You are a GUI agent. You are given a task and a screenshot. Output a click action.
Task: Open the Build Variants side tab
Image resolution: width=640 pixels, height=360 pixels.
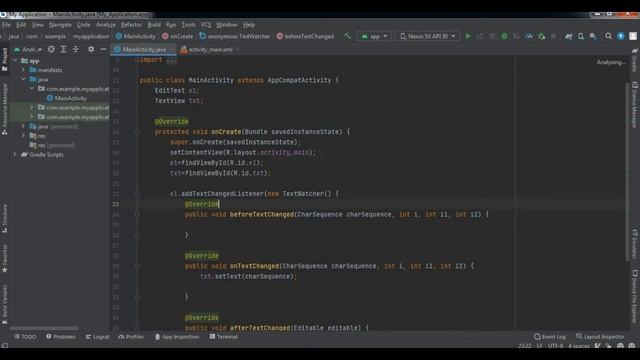(4, 304)
